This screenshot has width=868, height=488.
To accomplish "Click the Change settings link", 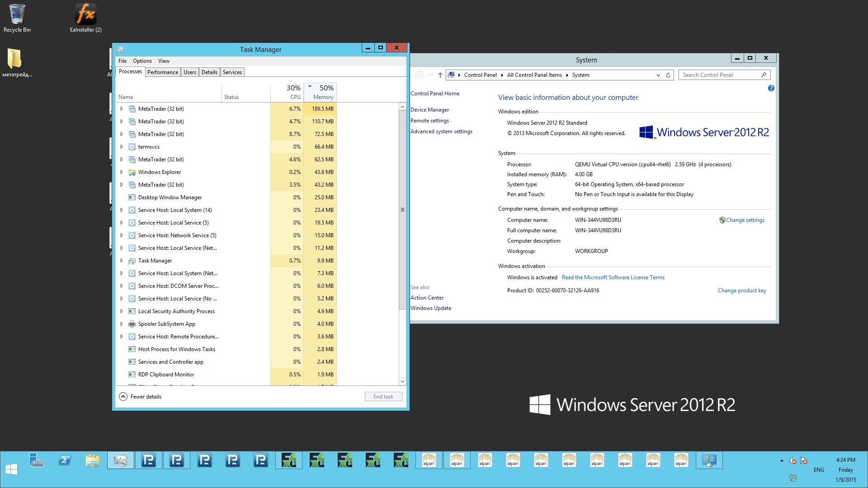I will click(x=745, y=220).
